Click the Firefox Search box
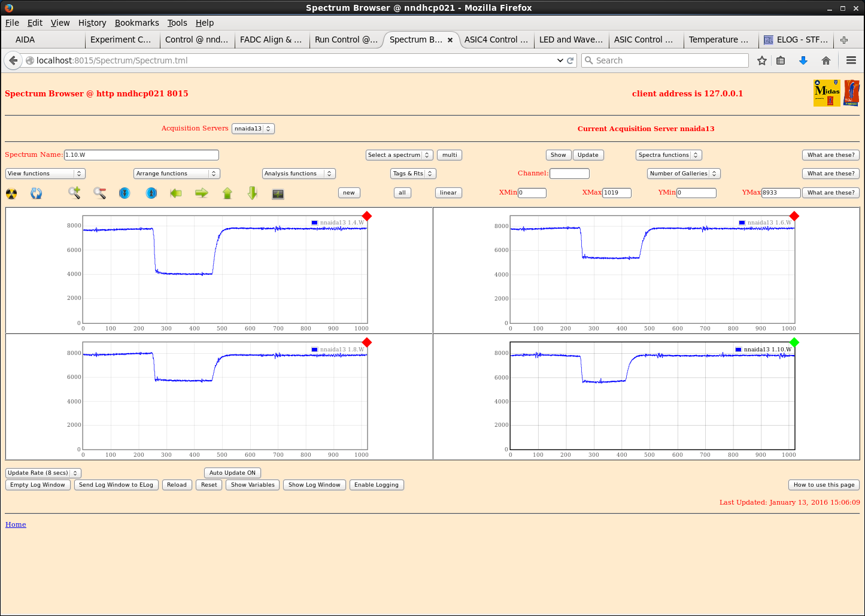Viewport: 865px width, 616px height. click(x=665, y=60)
